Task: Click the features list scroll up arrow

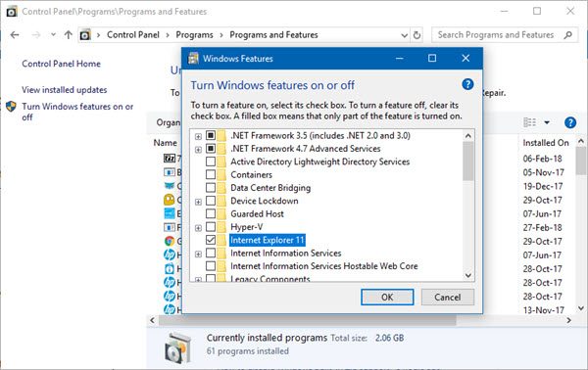Action: tap(468, 136)
